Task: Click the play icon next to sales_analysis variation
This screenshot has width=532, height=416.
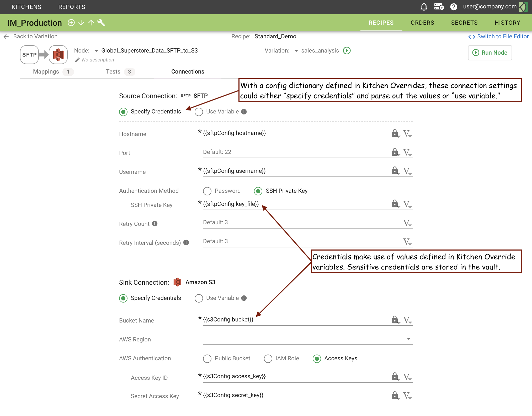Action: 347,50
